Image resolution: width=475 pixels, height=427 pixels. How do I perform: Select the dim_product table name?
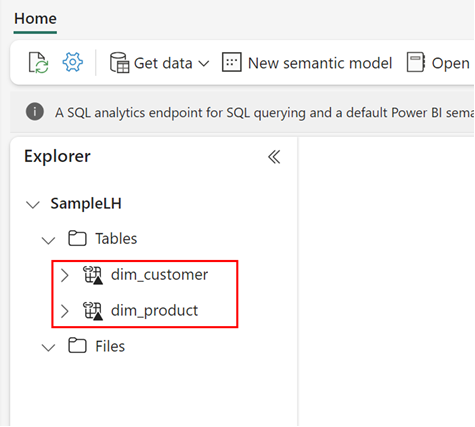tap(154, 311)
